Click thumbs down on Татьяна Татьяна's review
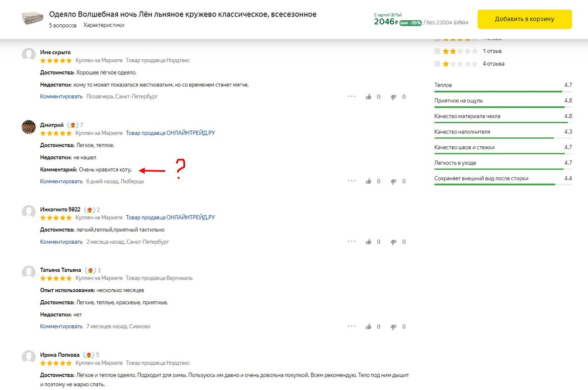Viewport: 588px width, 390px height. 394,327
